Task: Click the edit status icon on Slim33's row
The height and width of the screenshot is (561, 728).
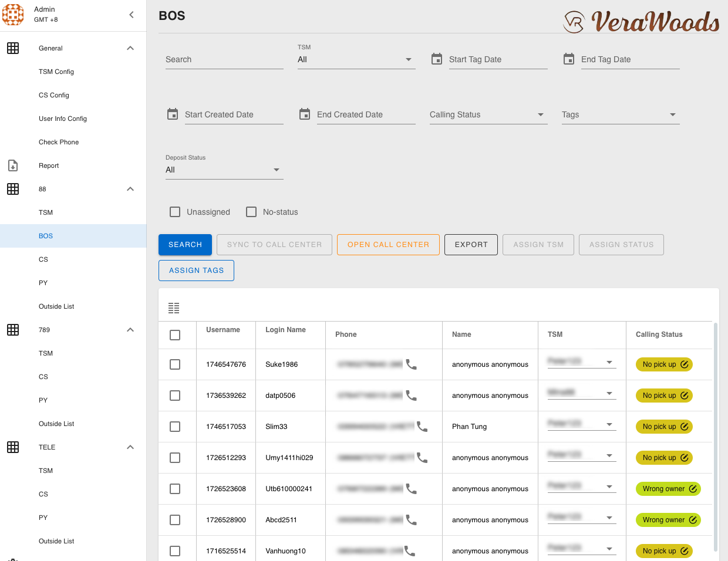Action: (x=685, y=427)
